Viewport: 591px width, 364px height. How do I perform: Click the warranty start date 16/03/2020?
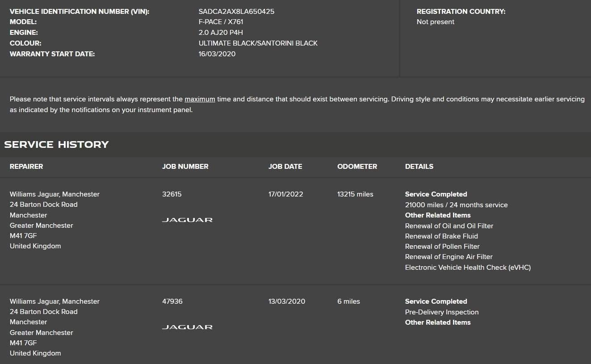[217, 54]
